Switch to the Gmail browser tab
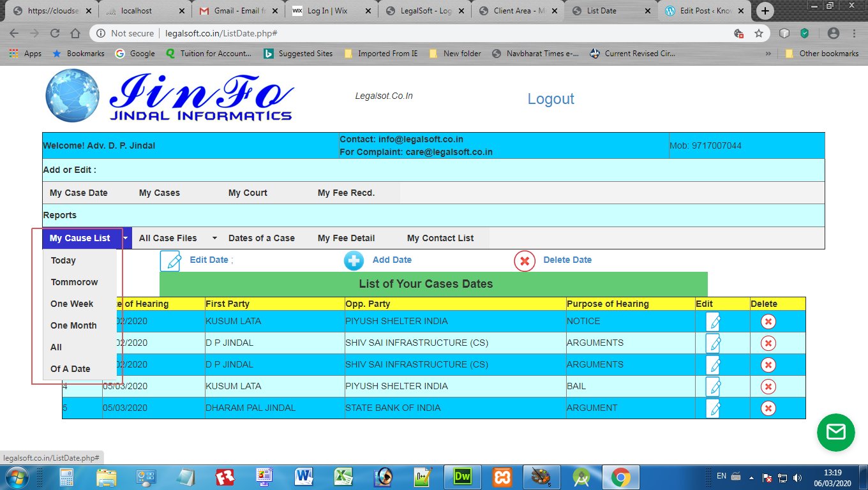The height and width of the screenshot is (490, 868). tap(236, 11)
